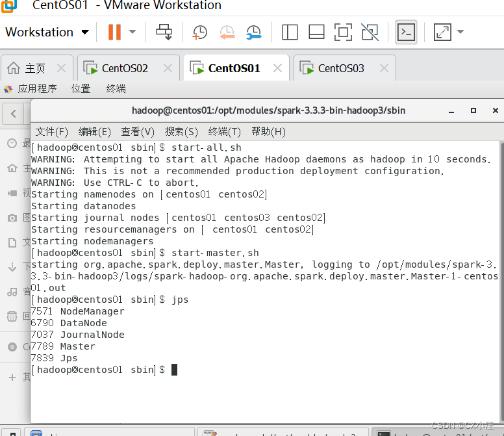This screenshot has width=504, height=436.
Task: Go back in the file manager
Action: point(13,114)
